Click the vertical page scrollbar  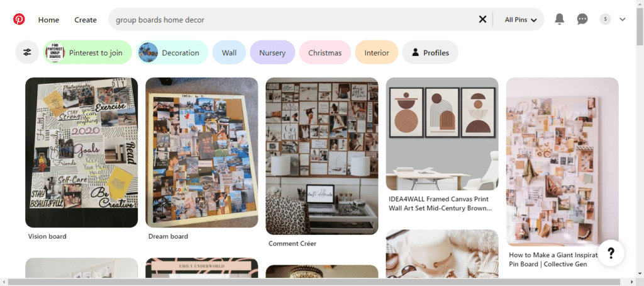click(640, 140)
